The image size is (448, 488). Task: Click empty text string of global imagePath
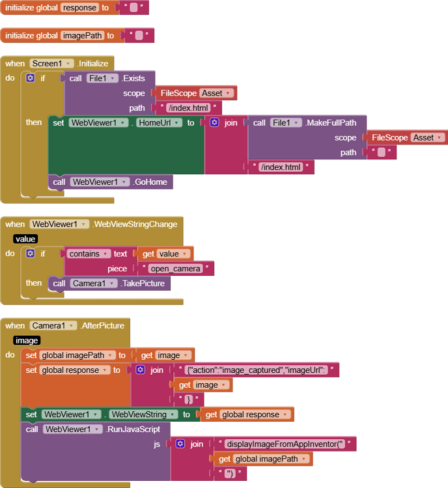coord(139,36)
